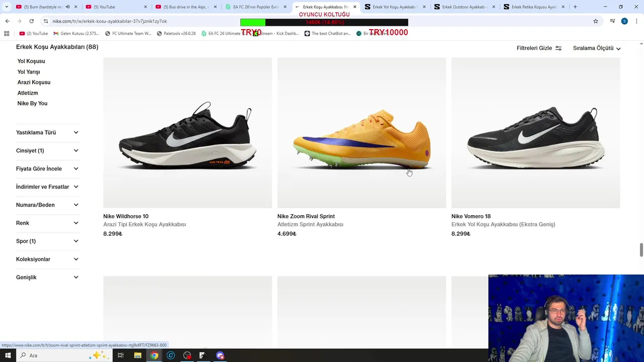644x362 pixels.
Task: Open the Windows Start menu
Action: 8,355
